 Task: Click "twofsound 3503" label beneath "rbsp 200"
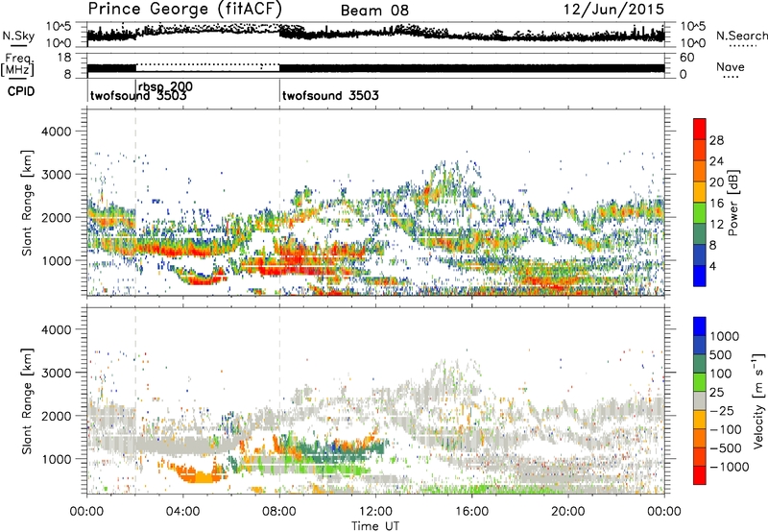coord(138,96)
